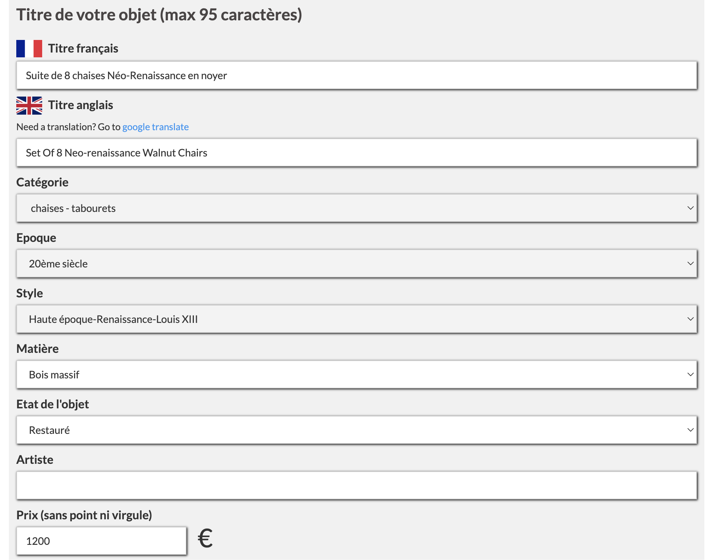Click the Titre anglais section header
The image size is (728, 560).
coord(80,105)
